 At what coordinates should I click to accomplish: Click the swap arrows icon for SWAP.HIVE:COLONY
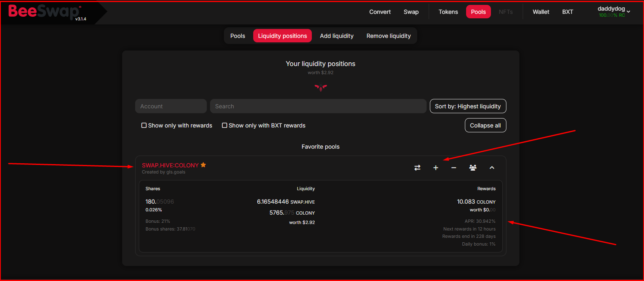pyautogui.click(x=417, y=168)
